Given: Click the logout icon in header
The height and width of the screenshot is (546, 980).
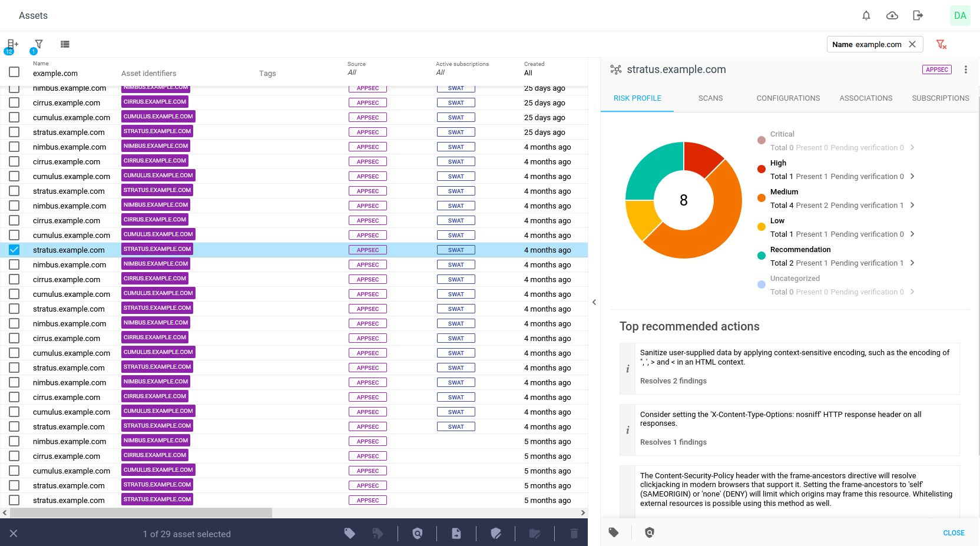Looking at the screenshot, I should [x=918, y=16].
